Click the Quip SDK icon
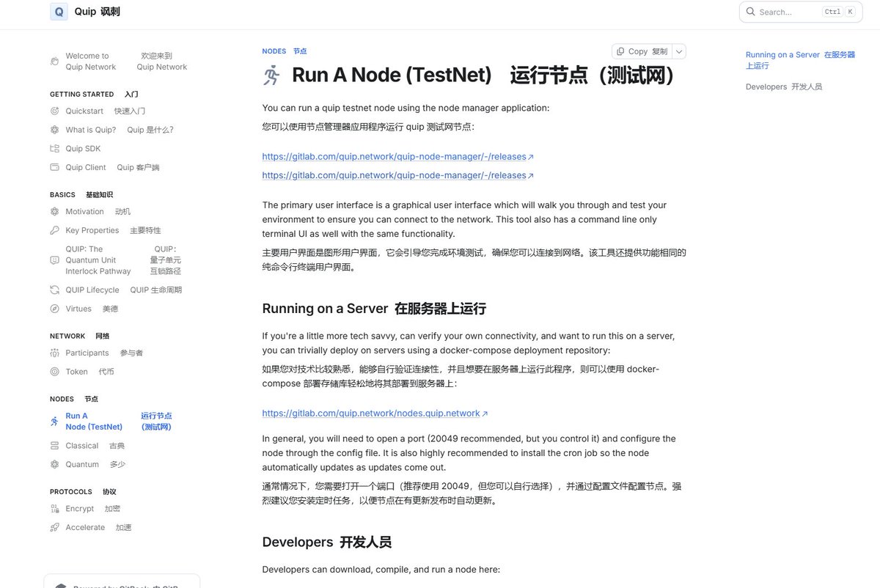The width and height of the screenshot is (880, 588). (54, 149)
